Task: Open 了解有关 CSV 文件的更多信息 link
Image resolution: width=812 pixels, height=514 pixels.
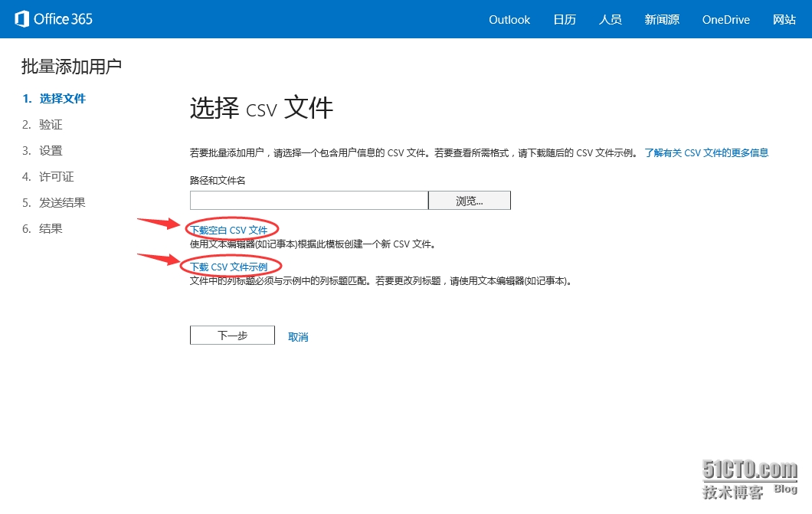Action: pos(706,153)
